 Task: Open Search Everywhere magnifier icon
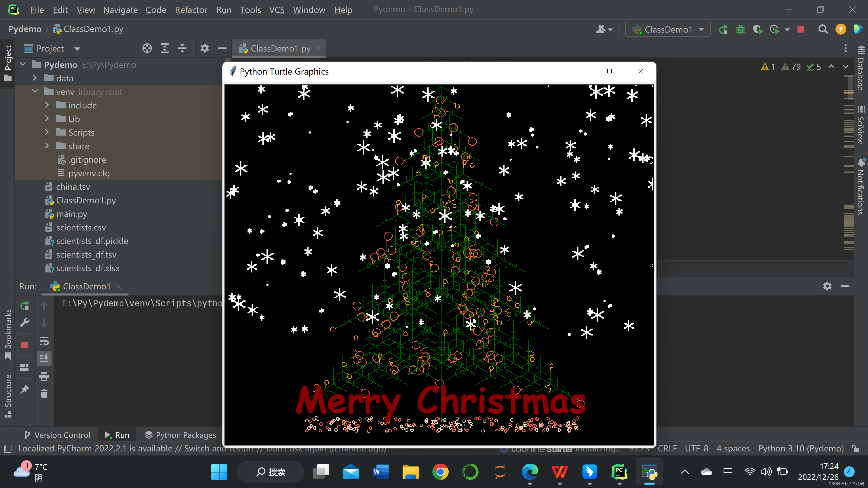coord(823,30)
